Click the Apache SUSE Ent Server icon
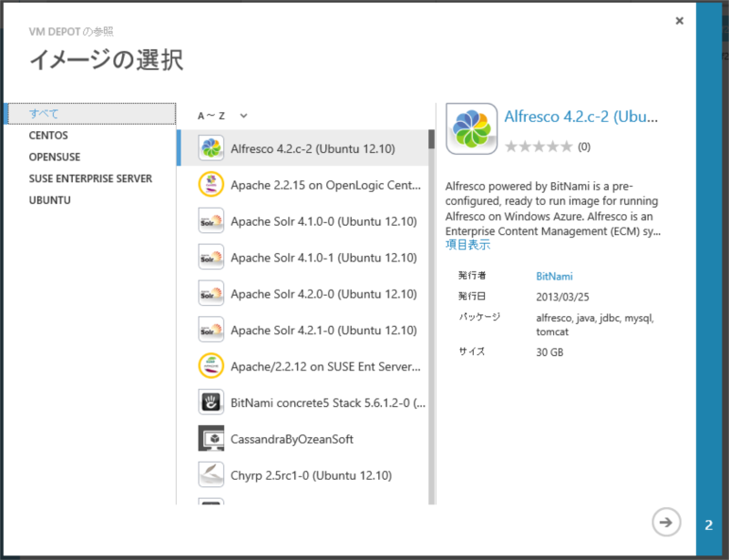729x560 pixels. [x=211, y=366]
